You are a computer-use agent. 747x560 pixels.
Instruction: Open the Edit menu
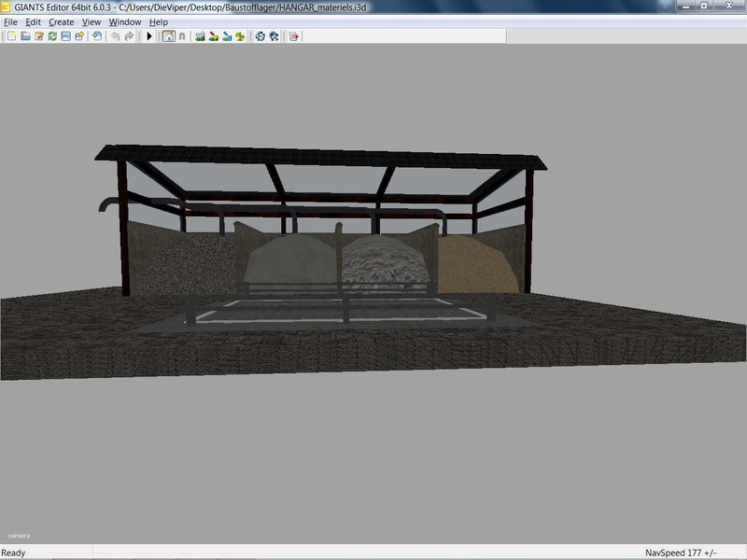point(33,21)
